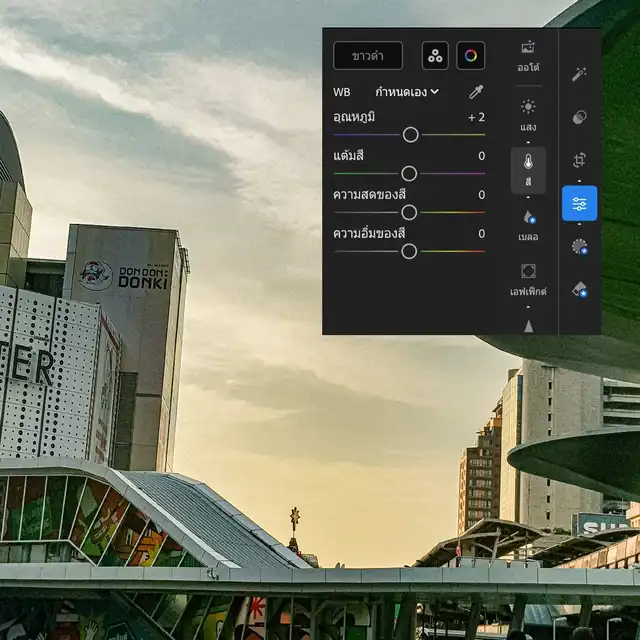This screenshot has height=640, width=640.
Task: Select the healing eraser tool
Action: click(579, 289)
